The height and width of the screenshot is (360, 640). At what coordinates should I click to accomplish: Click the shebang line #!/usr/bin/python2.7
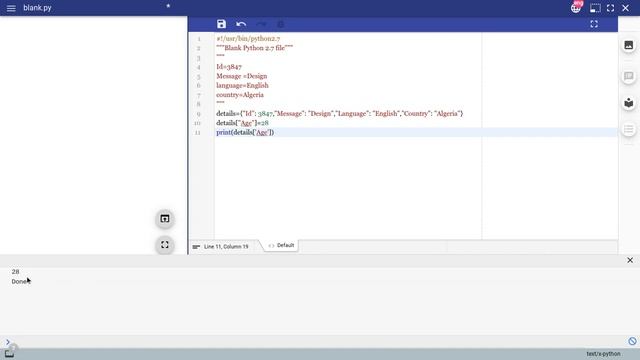tap(248, 38)
